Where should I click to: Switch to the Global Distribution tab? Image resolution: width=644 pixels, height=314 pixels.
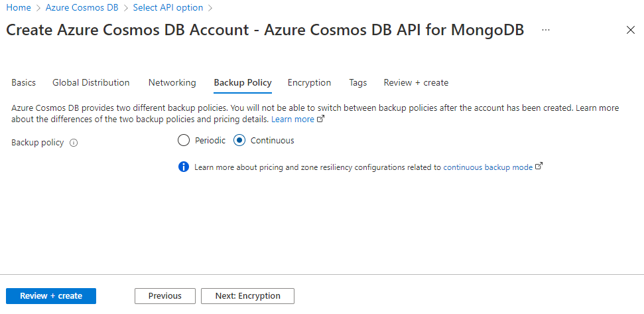click(91, 82)
